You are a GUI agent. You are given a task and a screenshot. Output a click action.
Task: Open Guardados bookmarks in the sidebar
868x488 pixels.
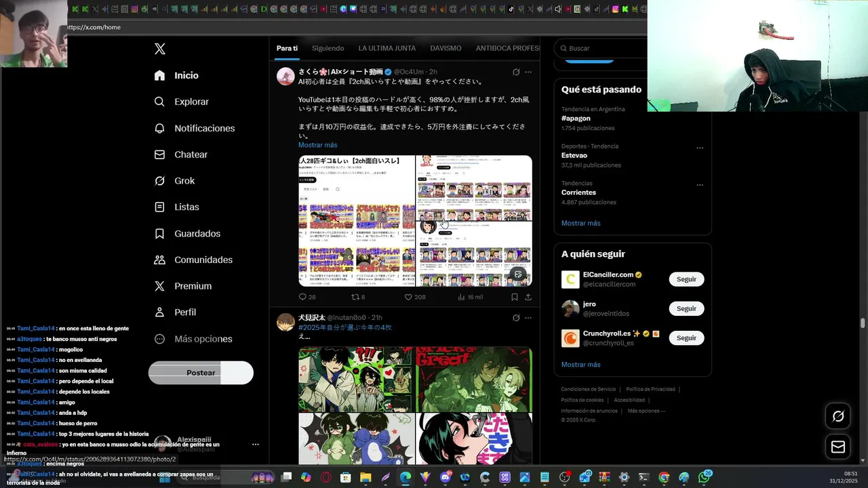pos(187,233)
